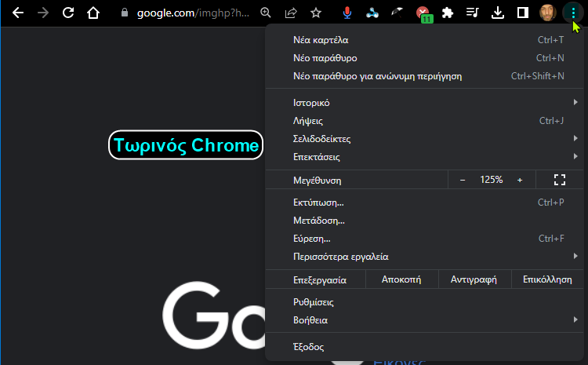Select Μετάδοση... menu item
This screenshot has width=588, height=365.
click(x=424, y=221)
